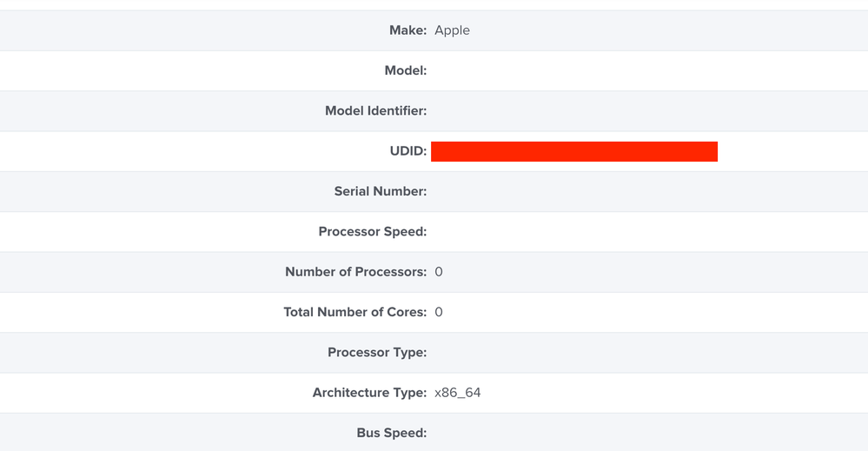This screenshot has width=868, height=451.
Task: Select the x86_64 architecture value
Action: pyautogui.click(x=458, y=393)
